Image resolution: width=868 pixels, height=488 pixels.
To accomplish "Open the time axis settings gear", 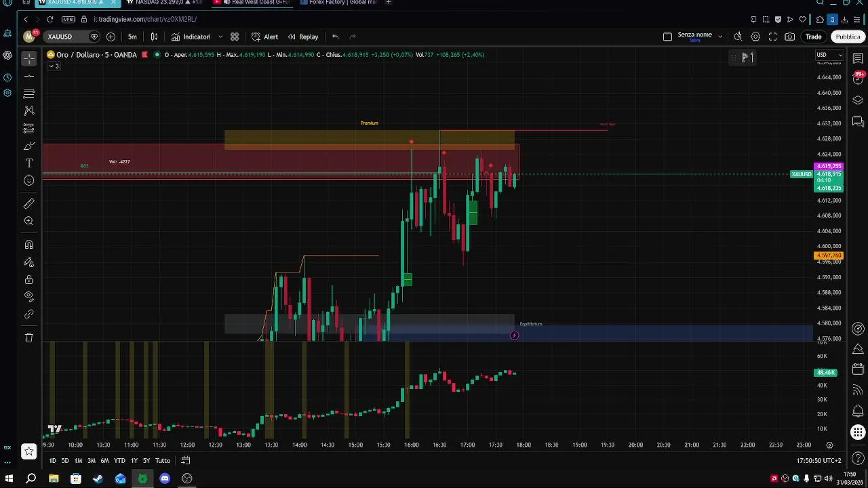I will coord(829,445).
